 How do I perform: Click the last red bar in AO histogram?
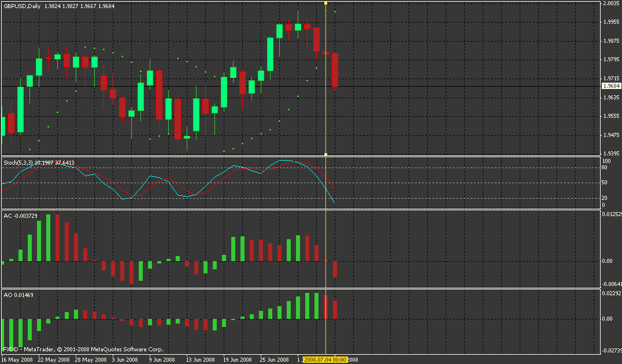click(x=335, y=309)
